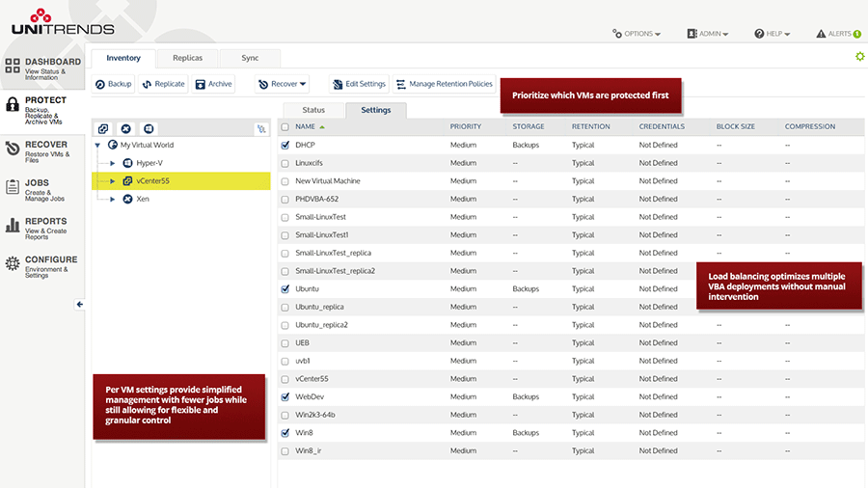Select the Ubuntu_replica2 row name
Image resolution: width=868 pixels, height=488 pixels.
(321, 325)
